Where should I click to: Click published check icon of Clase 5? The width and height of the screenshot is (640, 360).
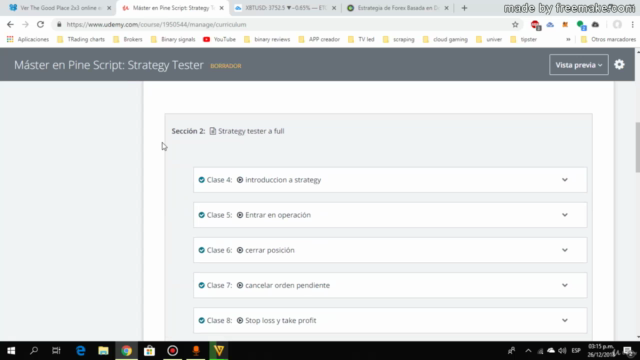[x=201, y=215]
